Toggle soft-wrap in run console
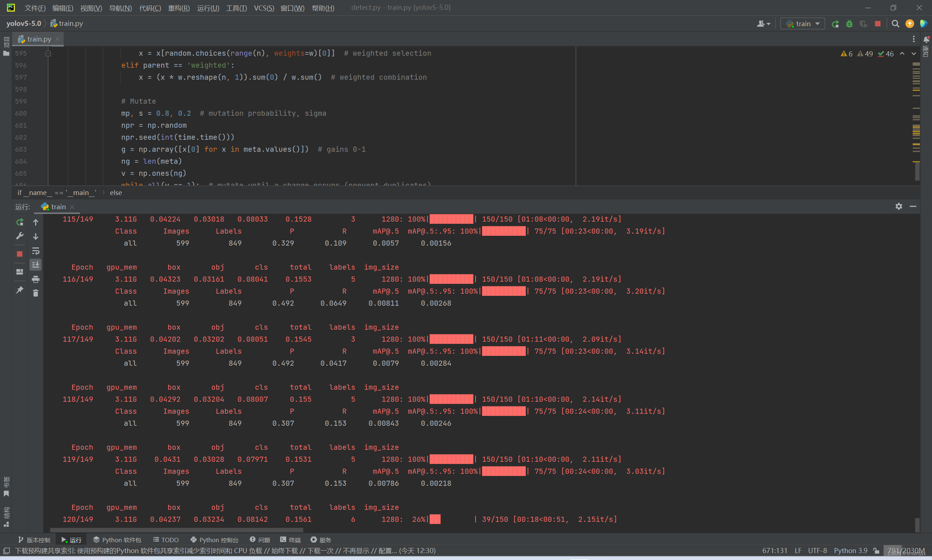Viewport: 932px width, 560px height. (35, 251)
